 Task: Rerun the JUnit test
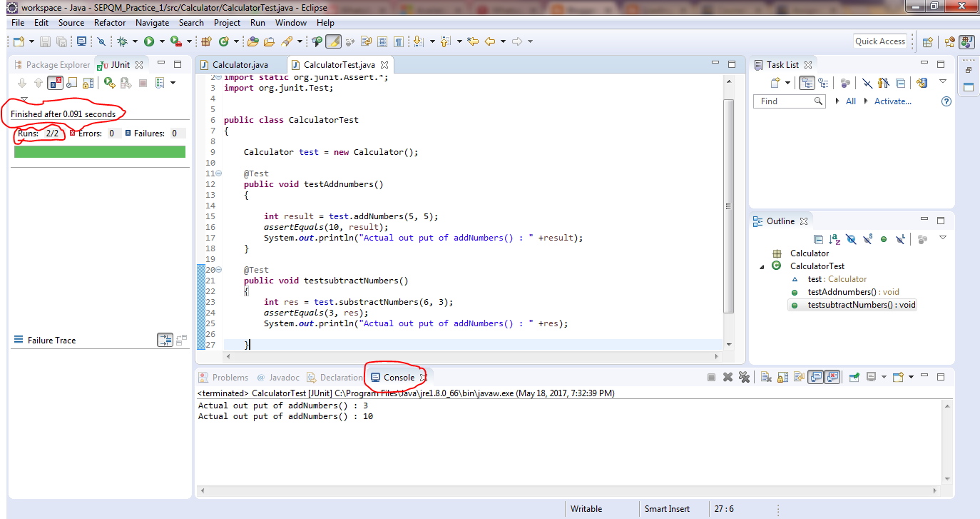[108, 82]
